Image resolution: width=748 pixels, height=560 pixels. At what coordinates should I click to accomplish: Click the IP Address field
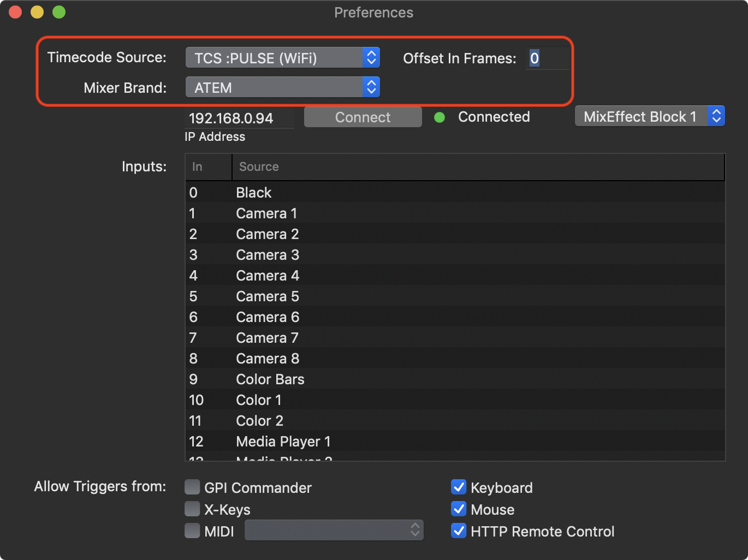pos(240,118)
